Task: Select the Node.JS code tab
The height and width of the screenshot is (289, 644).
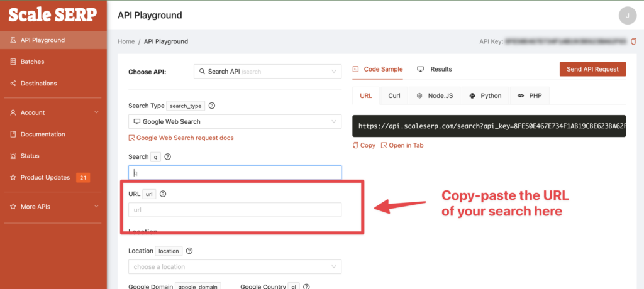Action: click(435, 95)
